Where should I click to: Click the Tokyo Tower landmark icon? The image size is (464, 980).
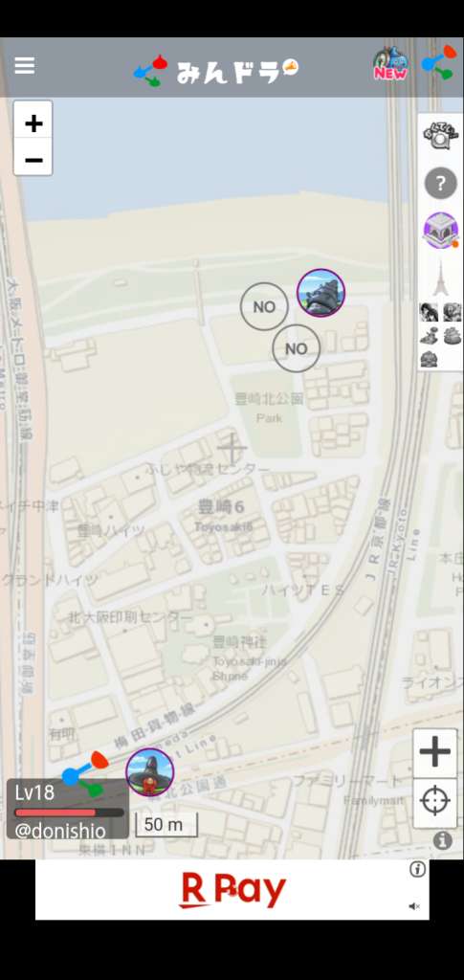click(441, 278)
